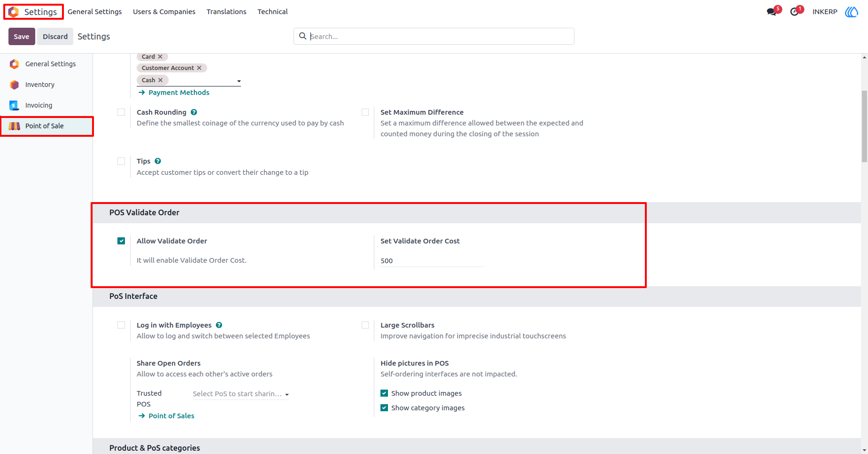Open the General Settings menu
Screen dimensions: 868x454
point(94,12)
